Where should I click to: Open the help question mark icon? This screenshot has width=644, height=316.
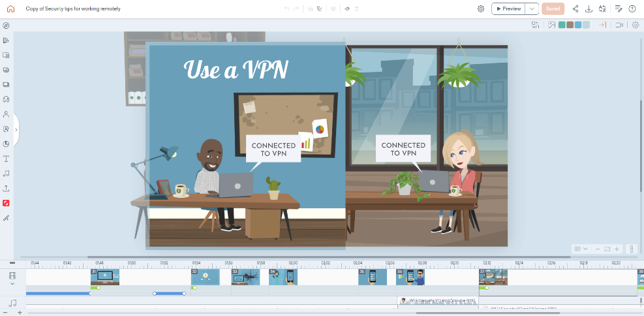632,8
